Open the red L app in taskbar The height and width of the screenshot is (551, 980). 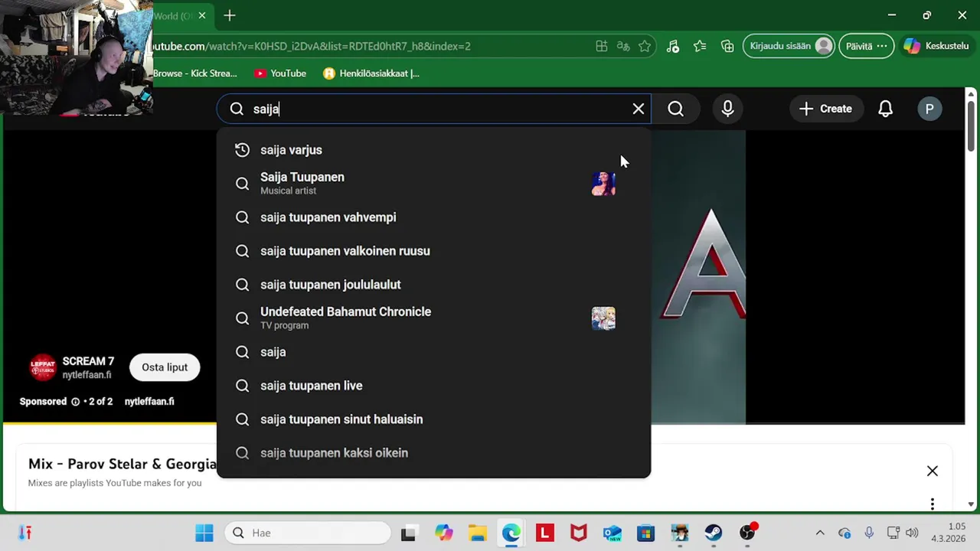[x=544, y=533]
